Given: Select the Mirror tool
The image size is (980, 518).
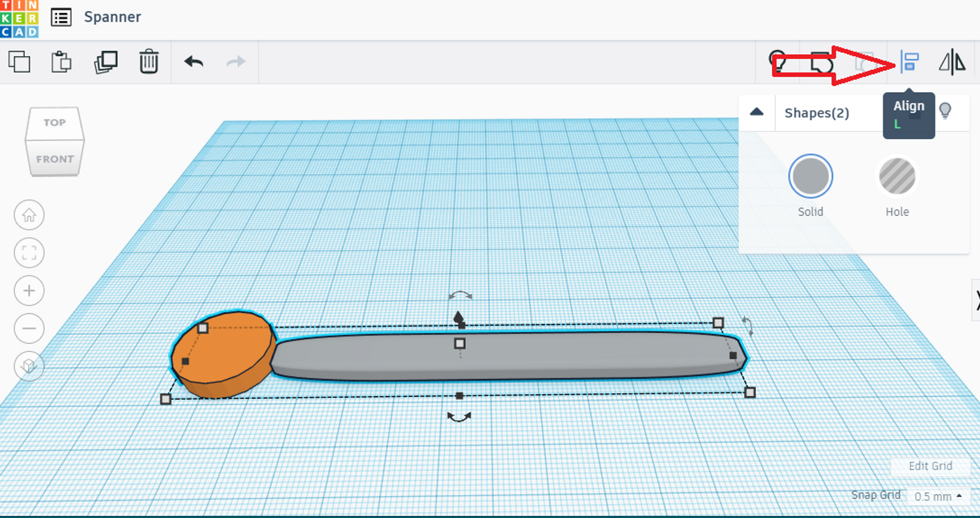Looking at the screenshot, I should pos(952,62).
